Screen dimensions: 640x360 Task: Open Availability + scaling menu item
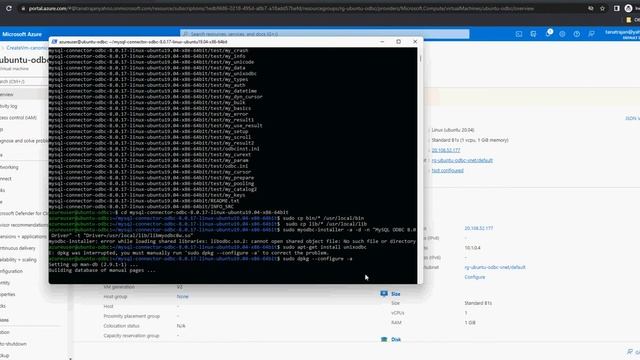point(18,260)
